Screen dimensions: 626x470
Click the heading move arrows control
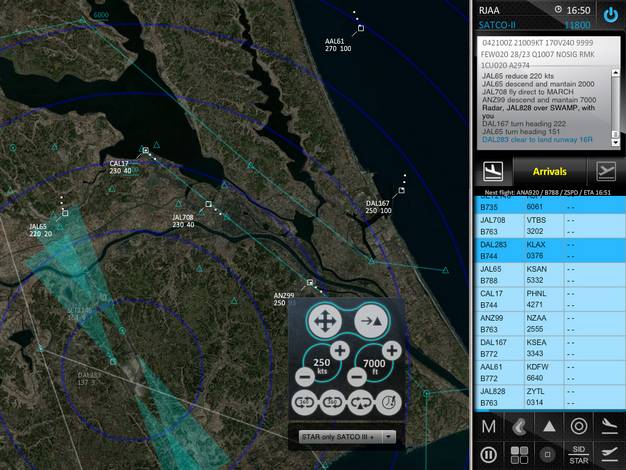(x=322, y=322)
